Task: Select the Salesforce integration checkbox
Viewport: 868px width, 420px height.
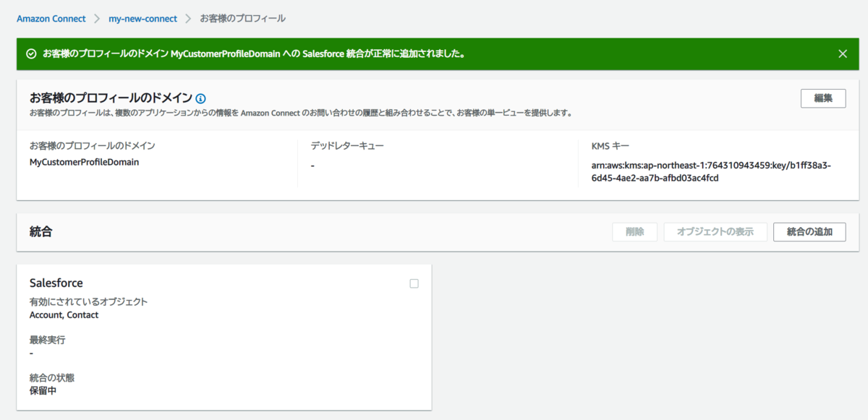Action: [414, 283]
